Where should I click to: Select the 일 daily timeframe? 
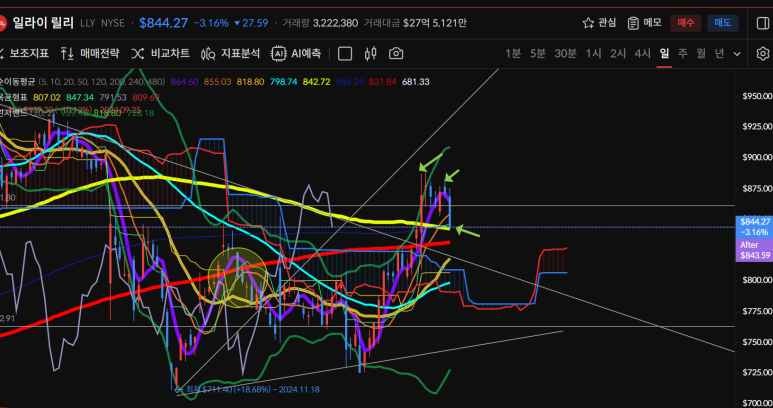tap(665, 53)
